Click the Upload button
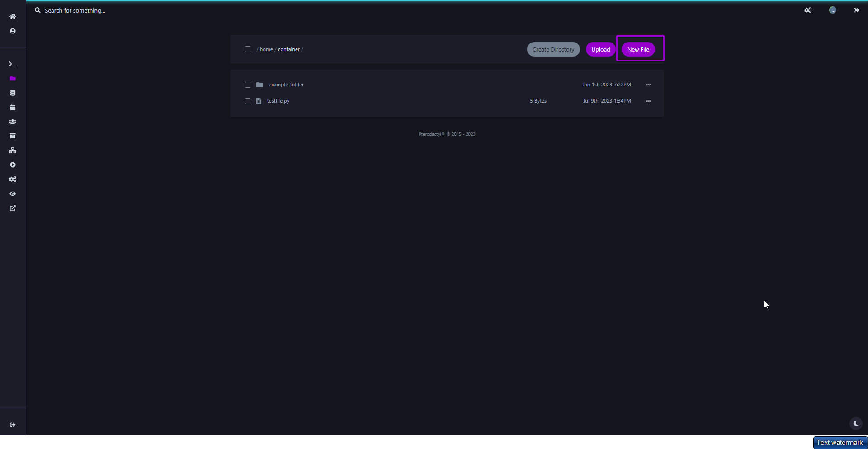This screenshot has width=868, height=449. pyautogui.click(x=600, y=50)
